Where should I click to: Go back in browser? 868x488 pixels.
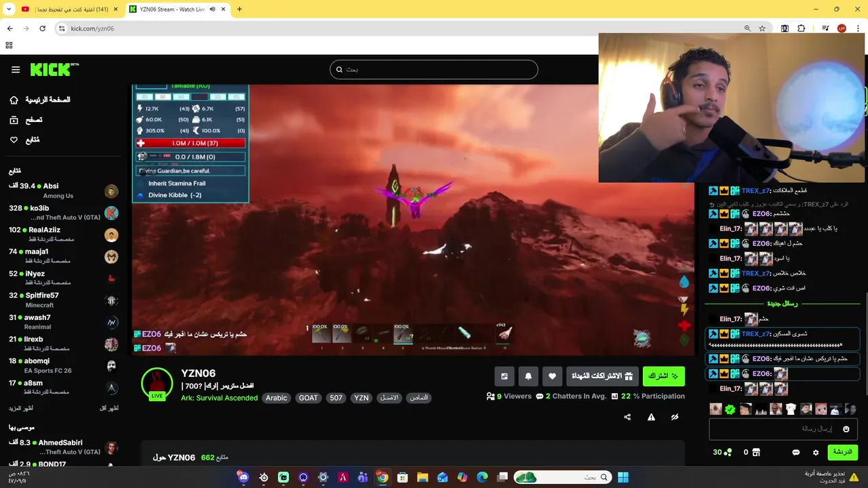9,28
